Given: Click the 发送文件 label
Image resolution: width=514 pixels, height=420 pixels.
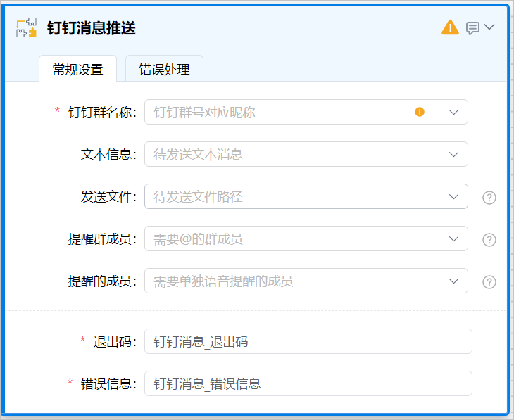Looking at the screenshot, I should (108, 197).
